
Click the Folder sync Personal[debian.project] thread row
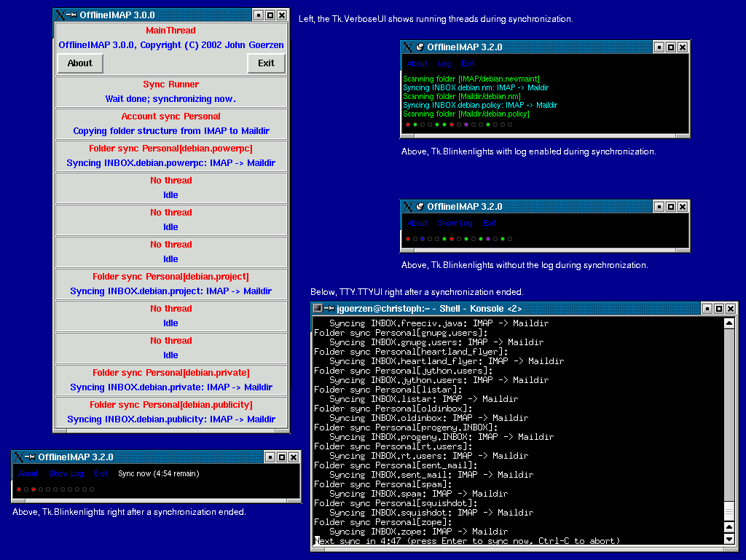click(x=170, y=284)
